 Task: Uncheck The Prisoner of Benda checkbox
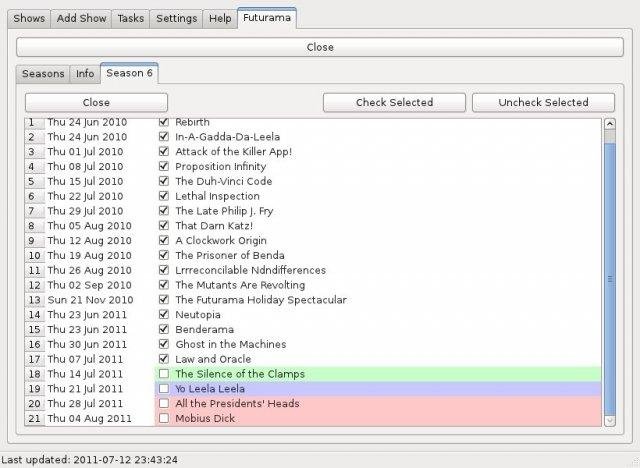coord(164,255)
